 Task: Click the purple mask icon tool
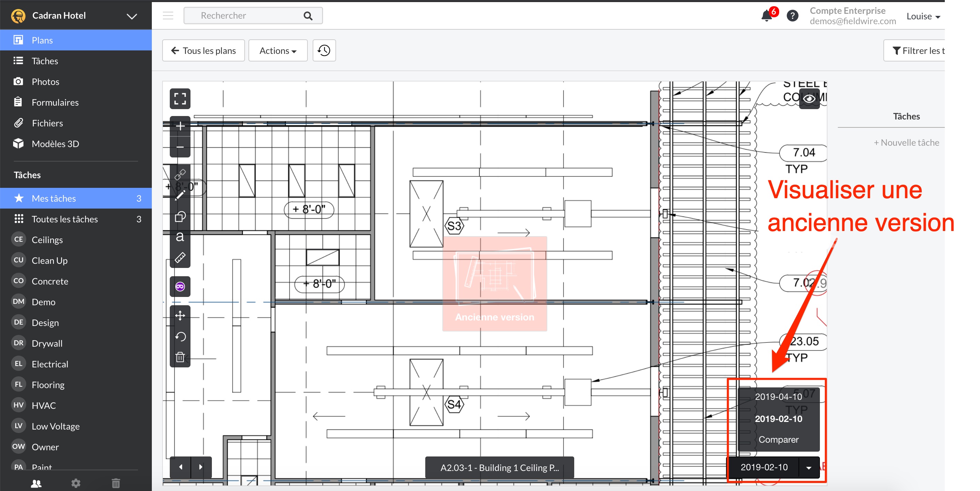click(180, 286)
